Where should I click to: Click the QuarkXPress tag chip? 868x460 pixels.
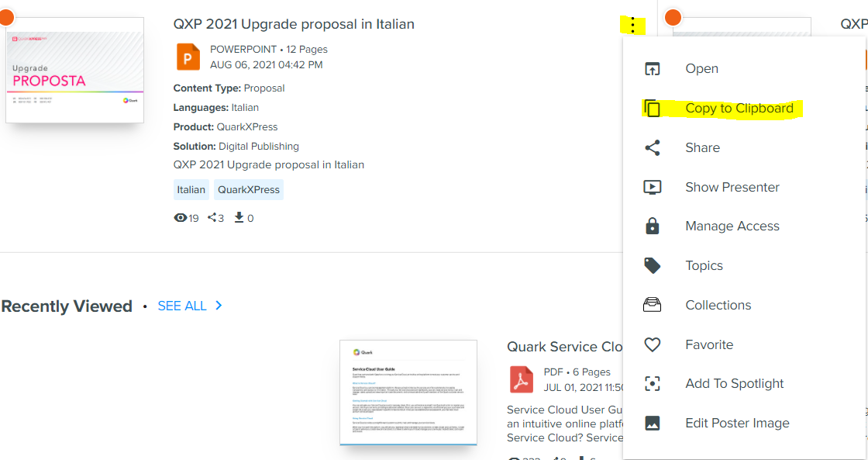[249, 189]
